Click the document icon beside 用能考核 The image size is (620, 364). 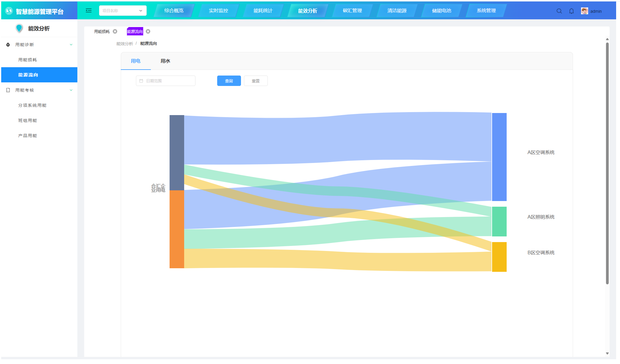tap(8, 90)
